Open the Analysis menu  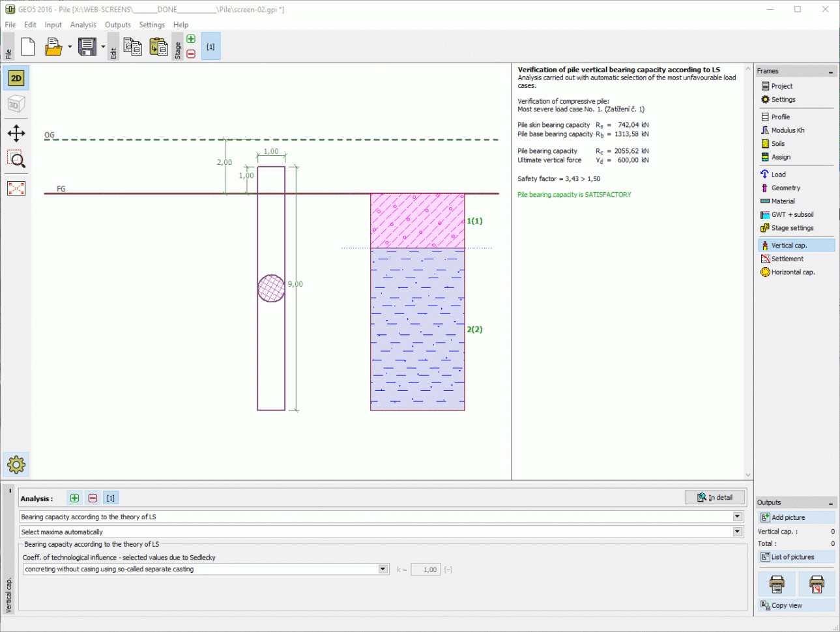pos(83,25)
